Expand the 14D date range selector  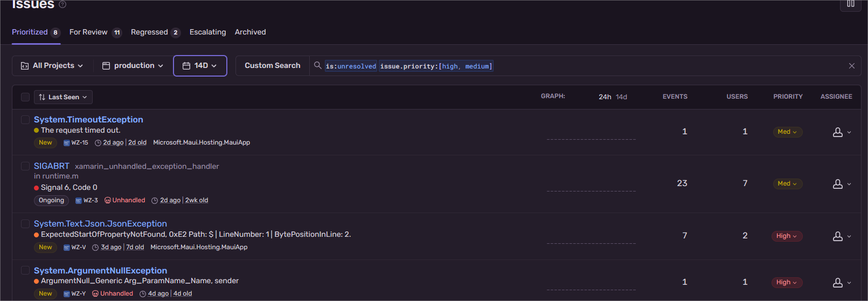click(x=200, y=66)
